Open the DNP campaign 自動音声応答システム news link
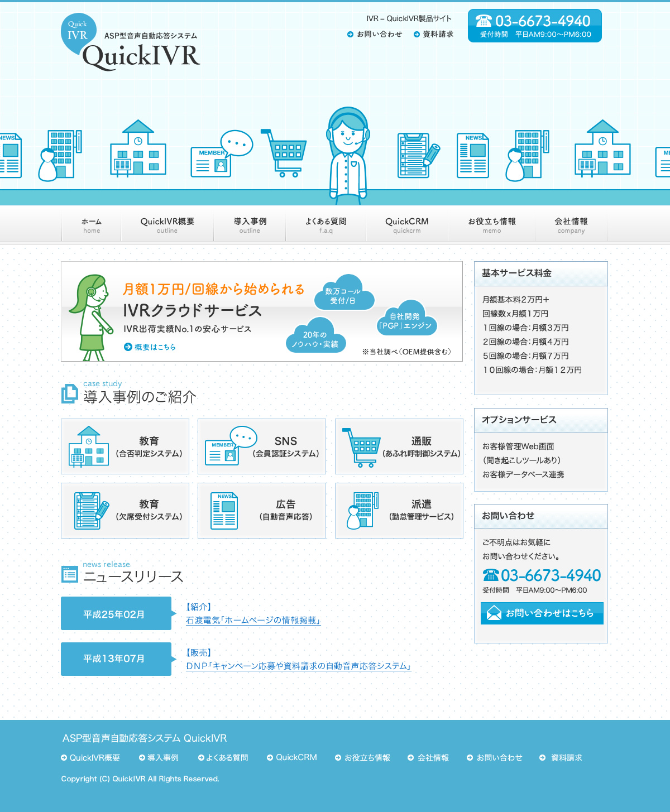The height and width of the screenshot is (812, 670). coord(299,666)
